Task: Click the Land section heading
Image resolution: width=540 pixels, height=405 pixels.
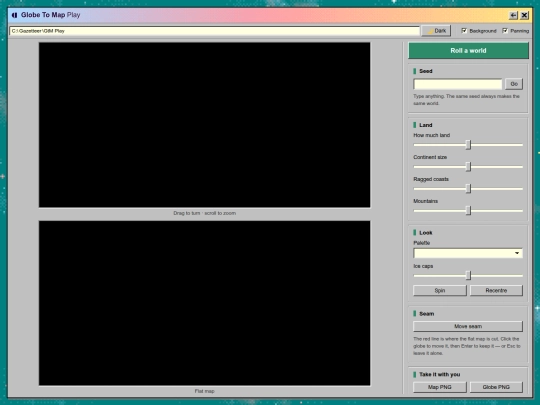Action: pos(426,125)
